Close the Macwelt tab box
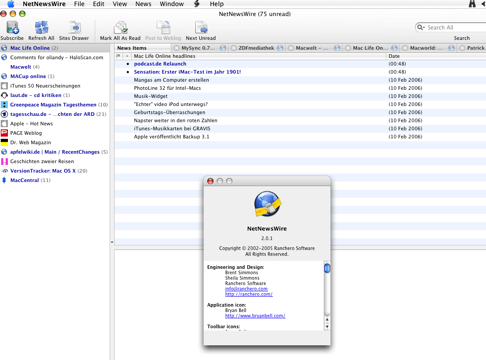Image resolution: width=486 pixels, height=360 pixels. pyautogui.click(x=291, y=48)
